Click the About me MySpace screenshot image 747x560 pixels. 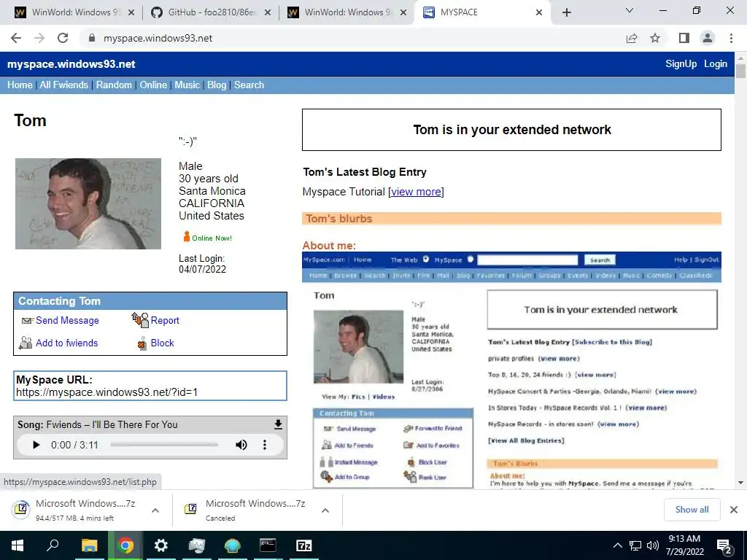tap(511, 370)
